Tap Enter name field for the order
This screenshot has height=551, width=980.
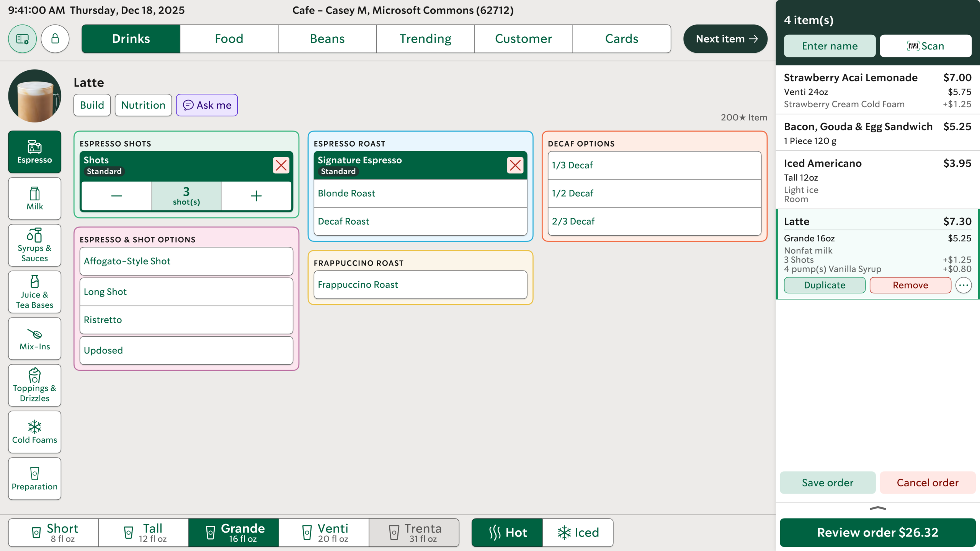(x=830, y=46)
